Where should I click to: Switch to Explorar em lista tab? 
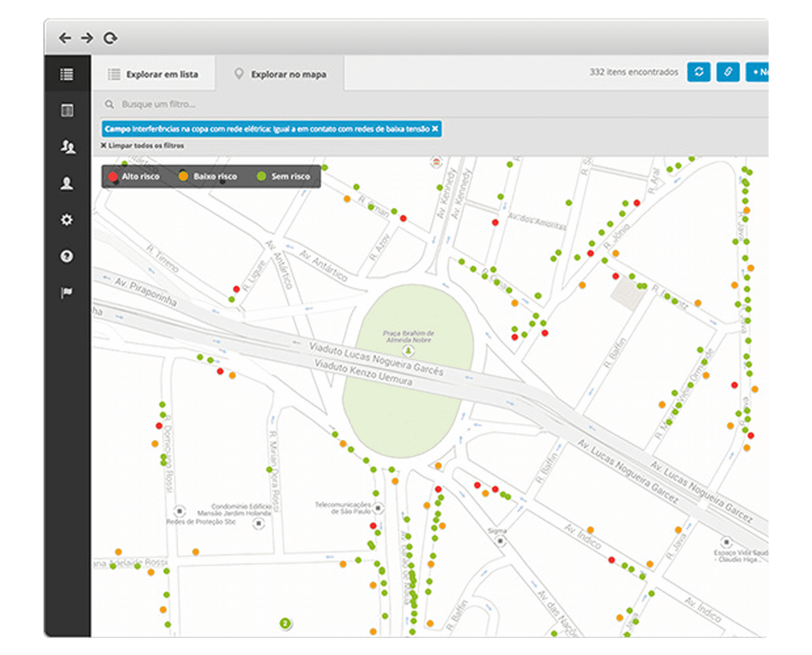pyautogui.click(x=153, y=74)
